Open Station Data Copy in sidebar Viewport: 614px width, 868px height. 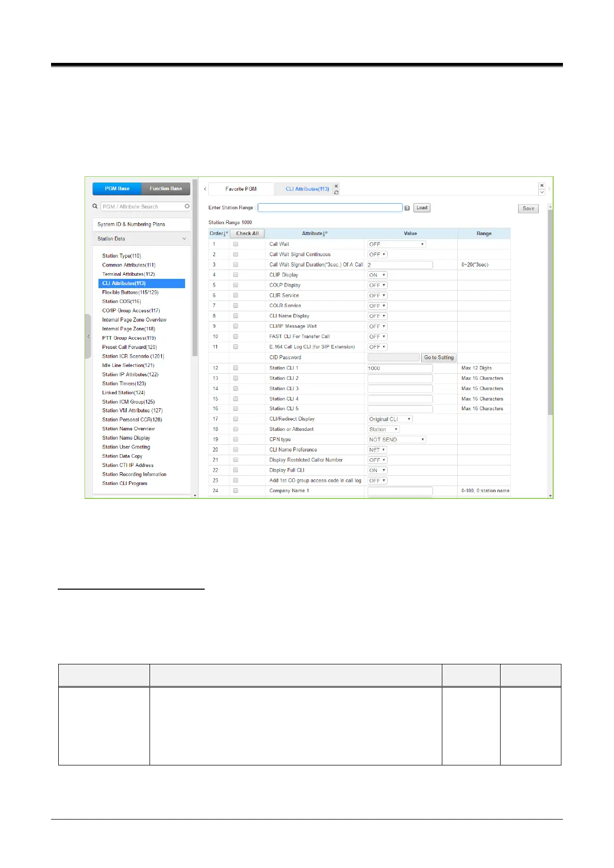[122, 456]
